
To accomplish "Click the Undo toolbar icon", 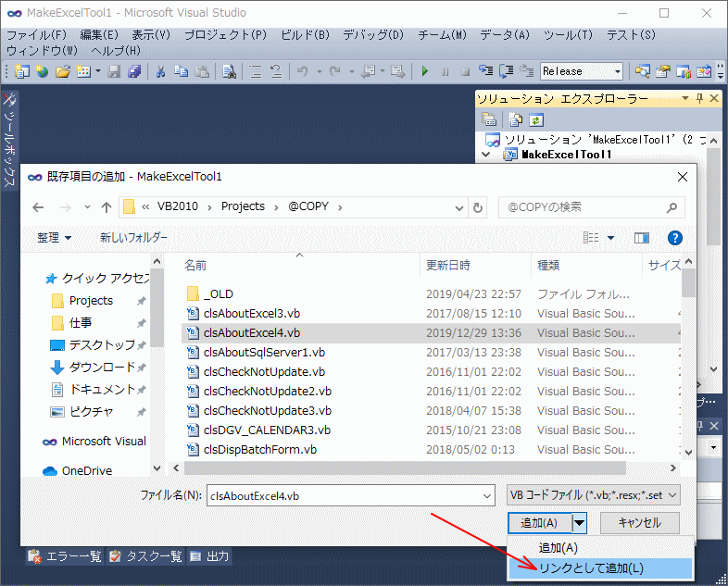I will pyautogui.click(x=303, y=71).
